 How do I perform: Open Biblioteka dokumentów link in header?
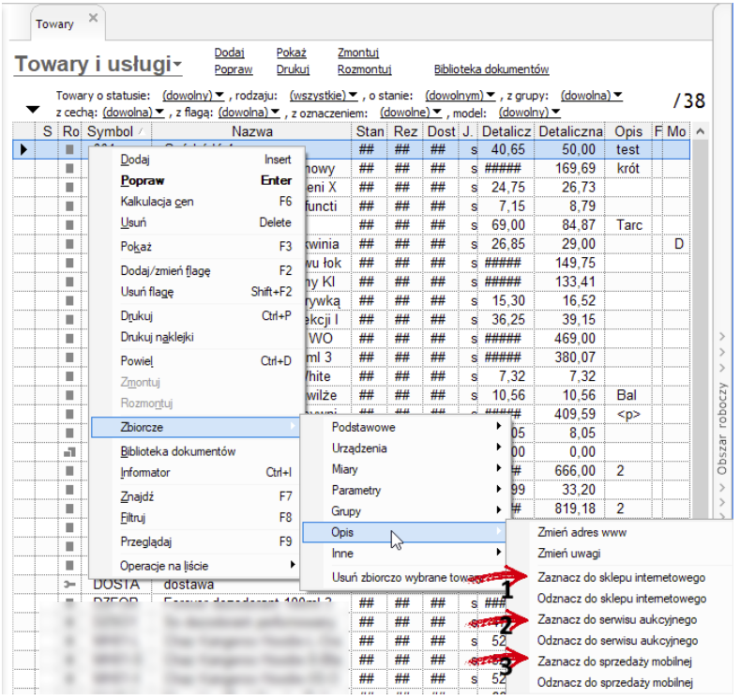491,69
